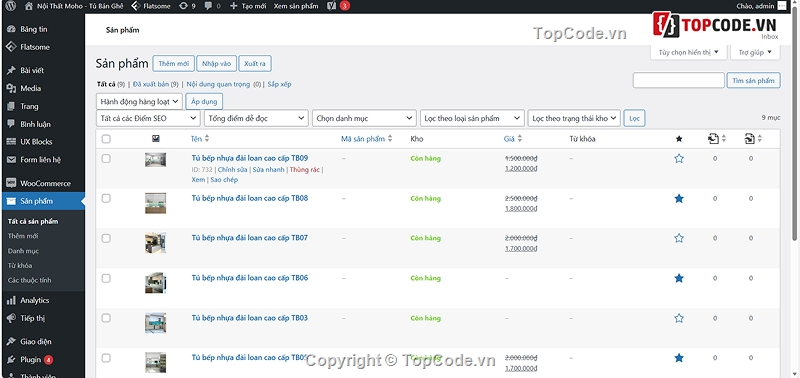
Task: Toggle featured star for TB08
Action: 679,198
